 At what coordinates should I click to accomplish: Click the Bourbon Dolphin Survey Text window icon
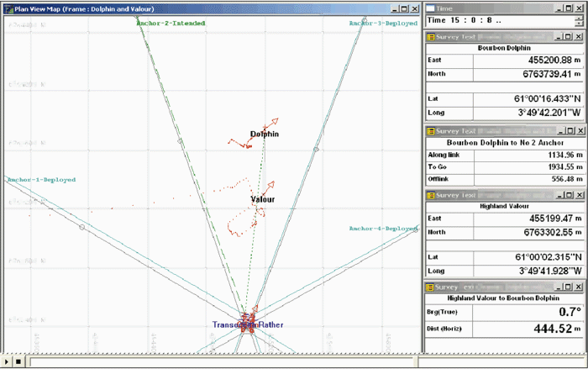[x=431, y=37]
